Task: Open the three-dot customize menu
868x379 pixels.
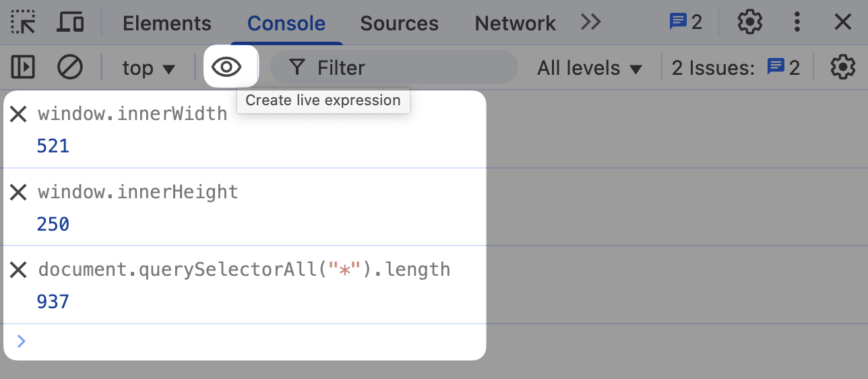Action: [797, 22]
